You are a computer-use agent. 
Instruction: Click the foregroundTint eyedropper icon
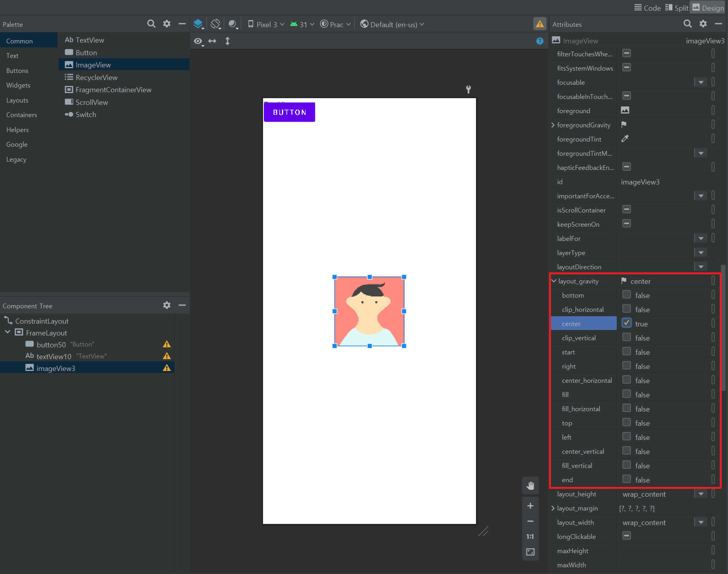625,139
